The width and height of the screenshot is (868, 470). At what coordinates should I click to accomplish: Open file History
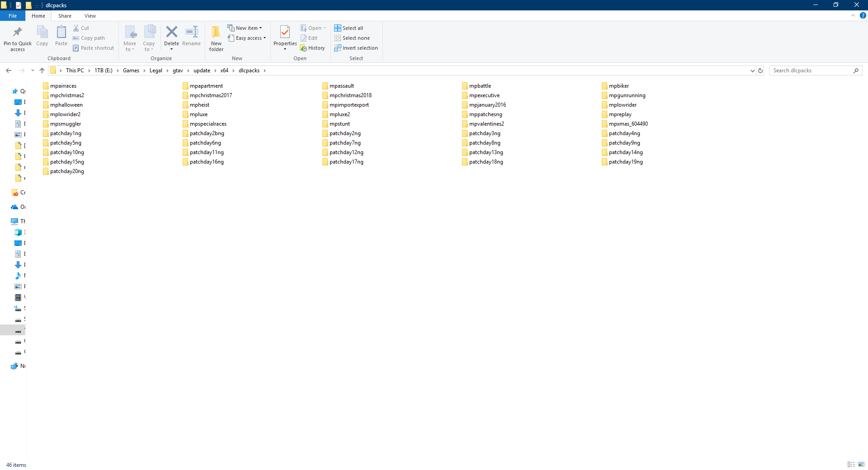click(312, 48)
